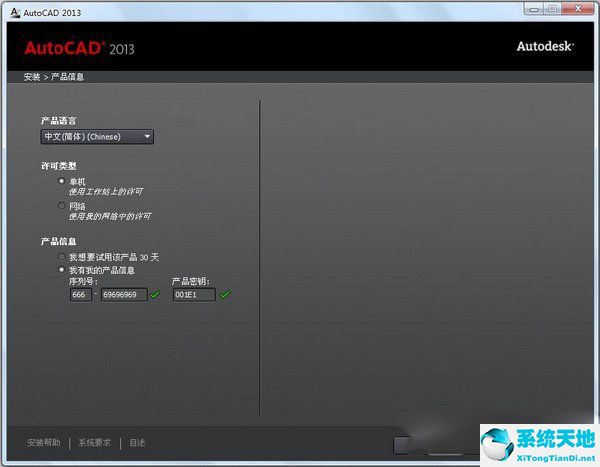
Task: Click the 产品语言 section label
Action: 59,121
